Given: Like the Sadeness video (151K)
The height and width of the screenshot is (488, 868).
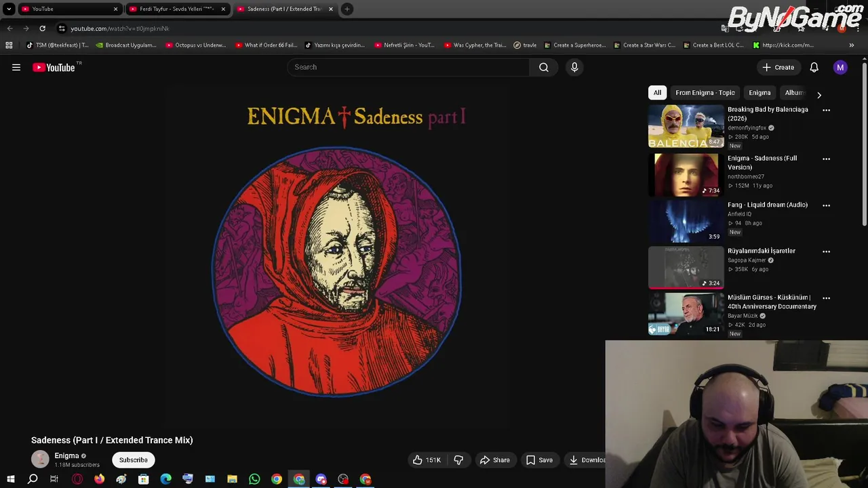Looking at the screenshot, I should tap(427, 460).
